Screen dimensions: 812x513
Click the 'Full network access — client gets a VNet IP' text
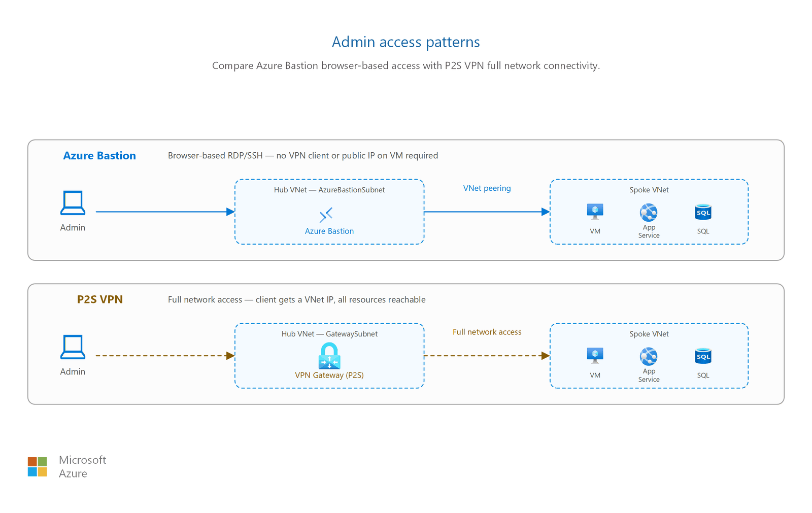click(297, 300)
